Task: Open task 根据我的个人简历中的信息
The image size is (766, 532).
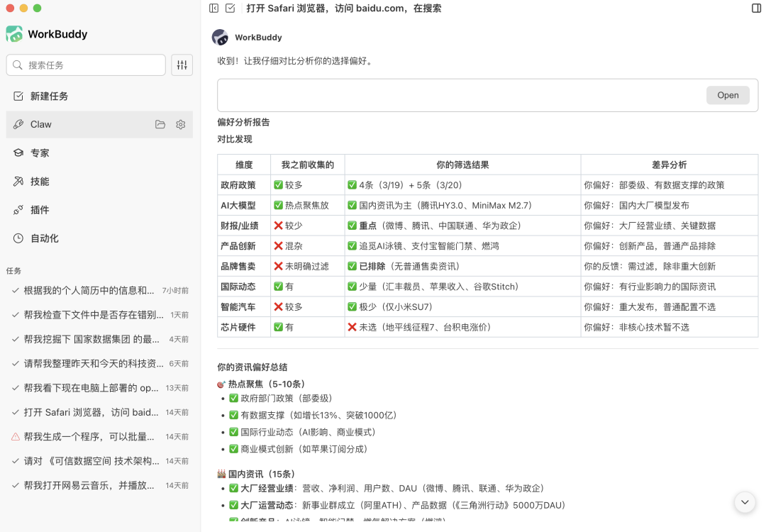Action: [x=89, y=290]
